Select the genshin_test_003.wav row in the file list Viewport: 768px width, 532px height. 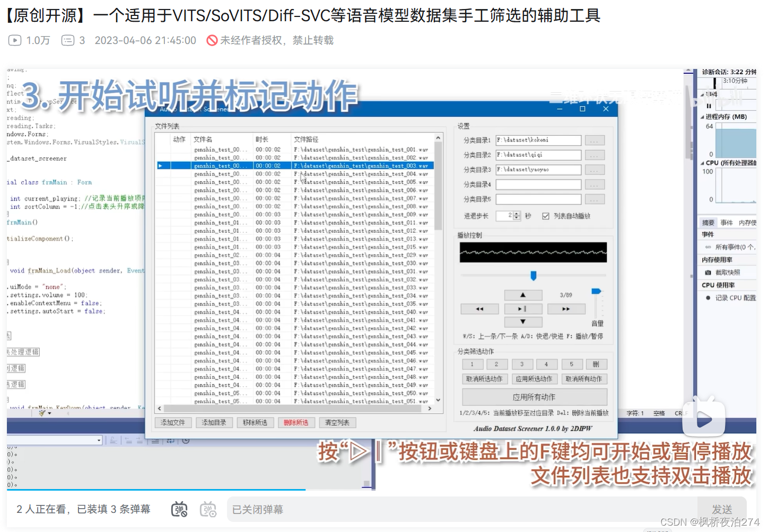click(x=297, y=165)
